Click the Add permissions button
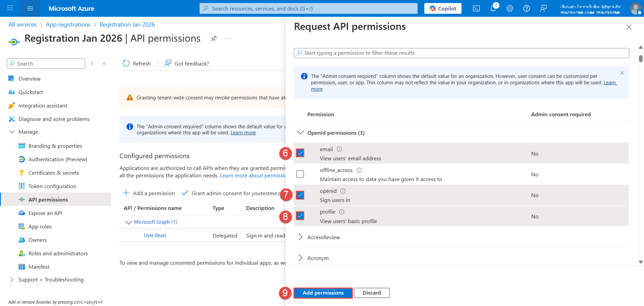 coord(323,293)
